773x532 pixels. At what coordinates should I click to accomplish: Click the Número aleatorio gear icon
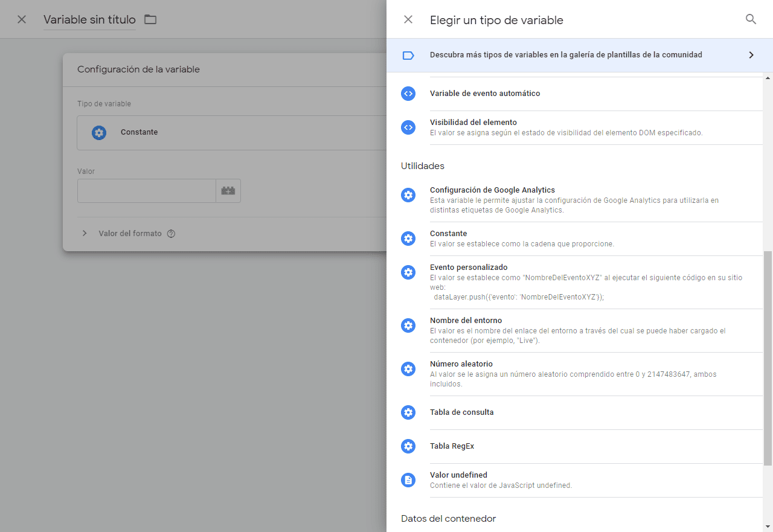[x=408, y=369]
